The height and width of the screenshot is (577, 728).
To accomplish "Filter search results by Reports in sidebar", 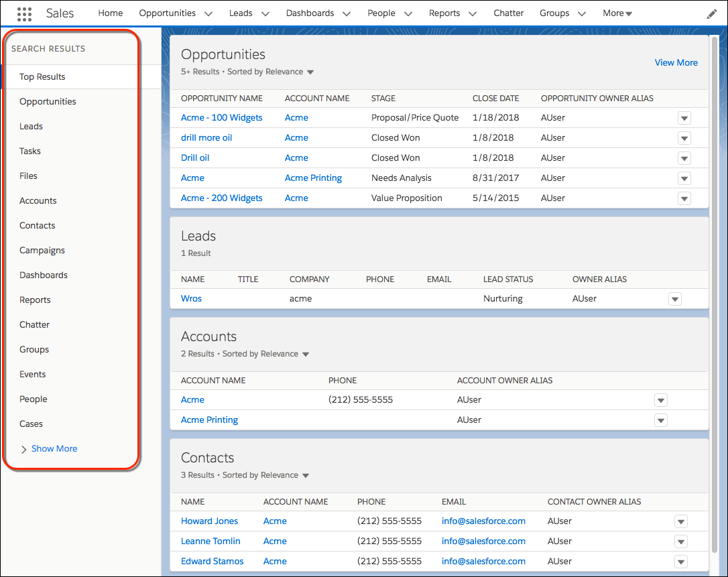I will tap(35, 300).
